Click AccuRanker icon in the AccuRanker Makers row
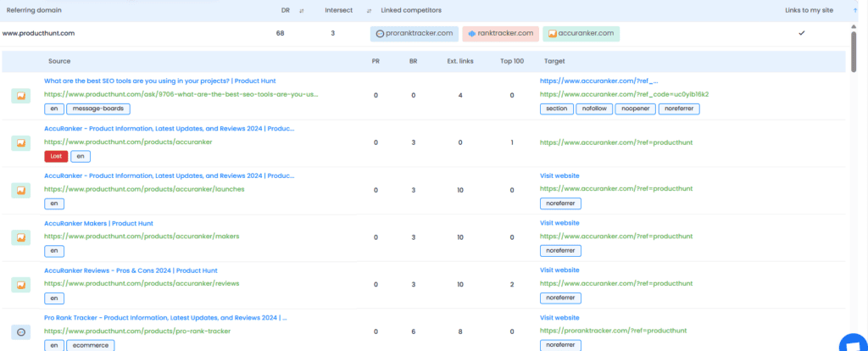This screenshot has height=351, width=868. (21, 238)
